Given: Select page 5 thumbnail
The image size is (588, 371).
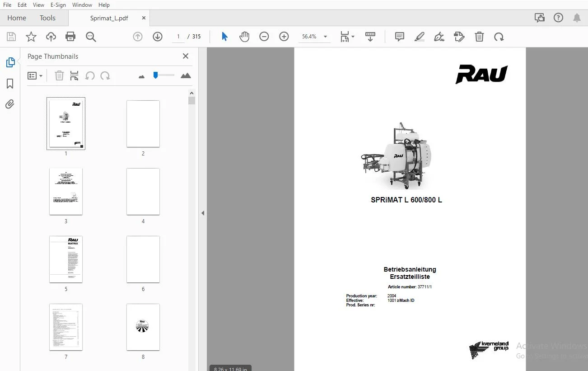Looking at the screenshot, I should click(x=66, y=259).
